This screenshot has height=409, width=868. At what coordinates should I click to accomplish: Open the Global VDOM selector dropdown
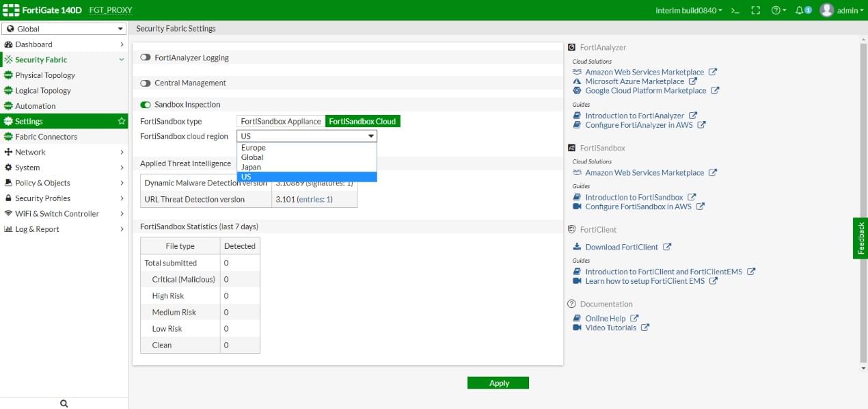pos(64,29)
